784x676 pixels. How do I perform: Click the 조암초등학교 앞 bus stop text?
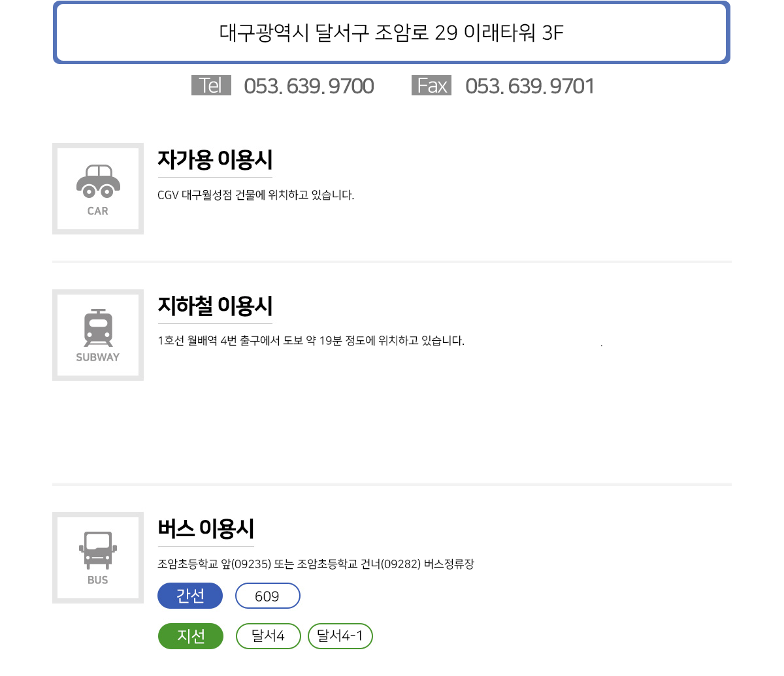coord(316,564)
